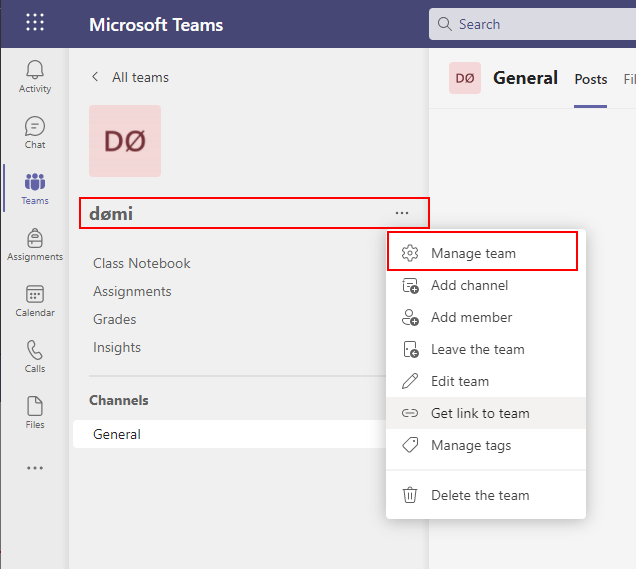Choose Edit team from the menu
Image resolution: width=636 pixels, height=569 pixels.
486,381
